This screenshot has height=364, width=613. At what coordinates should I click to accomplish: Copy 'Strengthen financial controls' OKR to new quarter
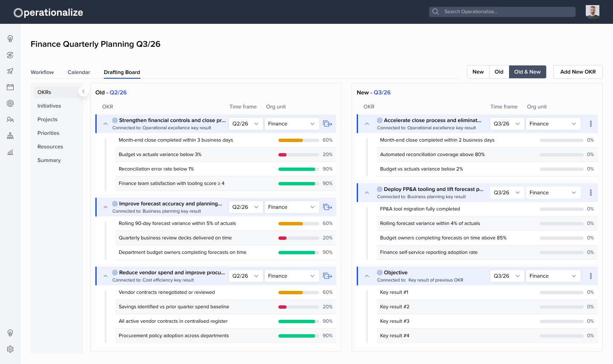[x=327, y=124]
